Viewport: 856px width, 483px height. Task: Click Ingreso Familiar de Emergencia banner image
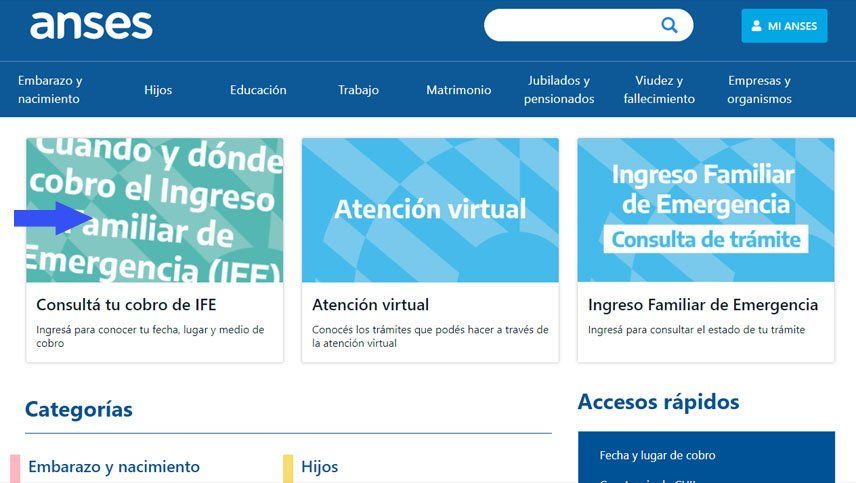coord(706,210)
